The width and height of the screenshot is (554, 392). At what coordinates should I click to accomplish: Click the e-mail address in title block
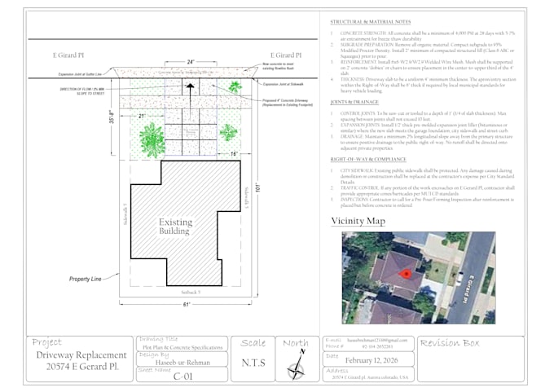(377, 340)
